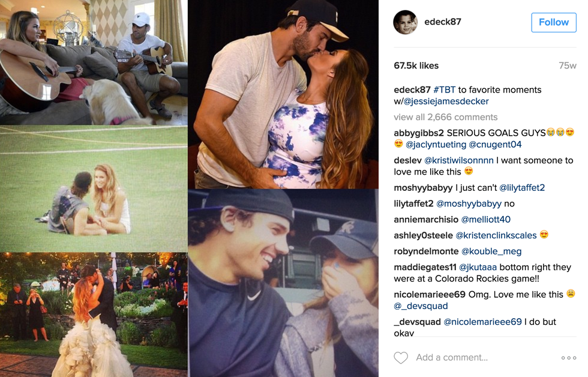Viewport: 588px width, 377px height.
Task: Open the @jkutaaa mention in comment
Action: pyautogui.click(x=478, y=267)
